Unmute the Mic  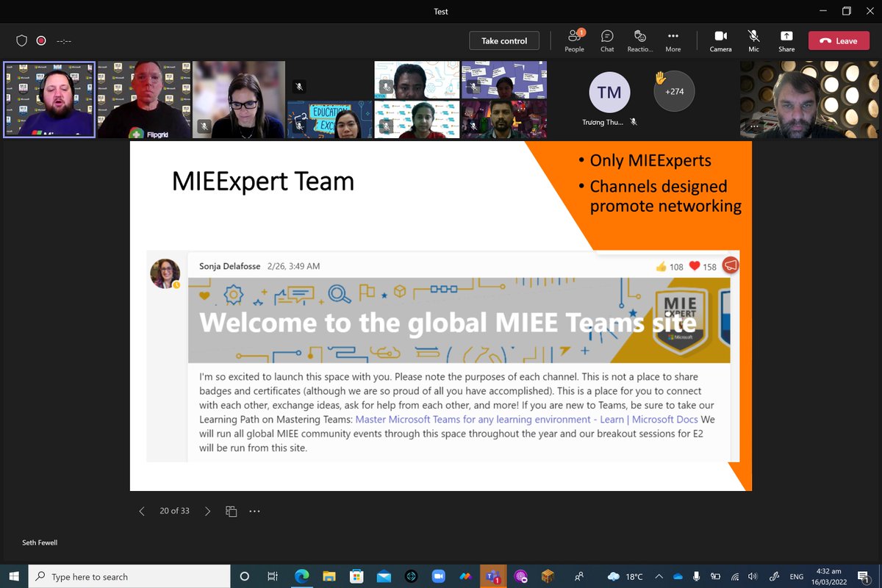753,40
